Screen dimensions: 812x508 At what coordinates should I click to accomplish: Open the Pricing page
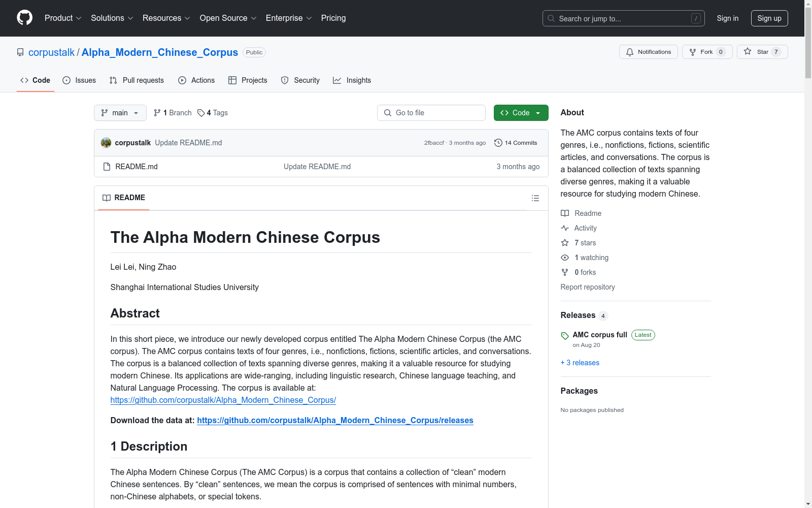point(333,18)
